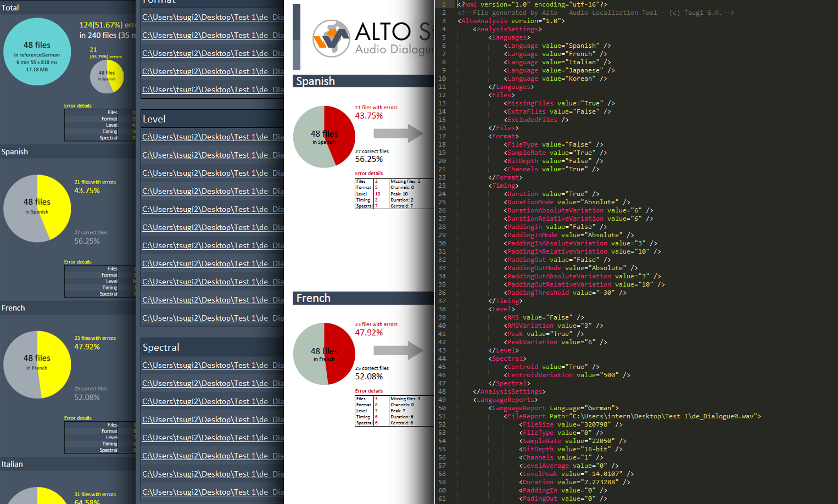
Task: Click the gray arrow in white Spanish section
Action: (x=398, y=133)
